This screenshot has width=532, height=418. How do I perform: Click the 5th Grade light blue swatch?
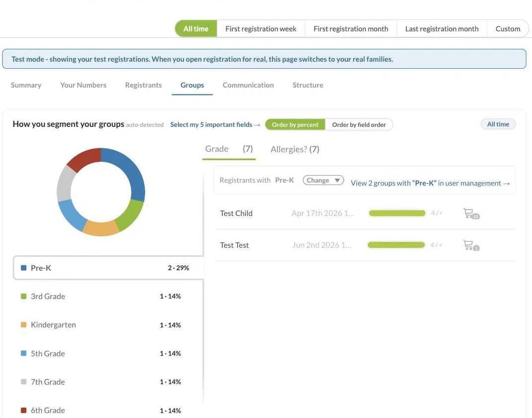(x=24, y=353)
